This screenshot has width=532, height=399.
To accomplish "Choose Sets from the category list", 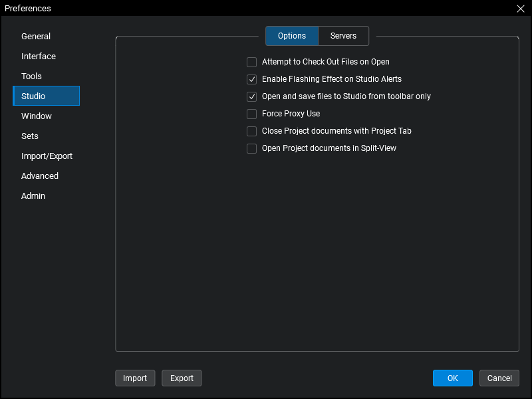I will 30,136.
